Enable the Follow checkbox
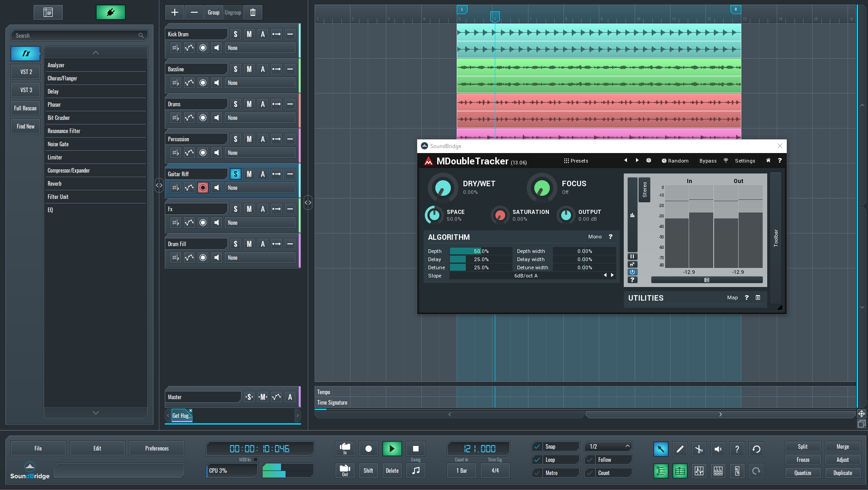Viewport: 868px width, 490px height. [x=590, y=460]
